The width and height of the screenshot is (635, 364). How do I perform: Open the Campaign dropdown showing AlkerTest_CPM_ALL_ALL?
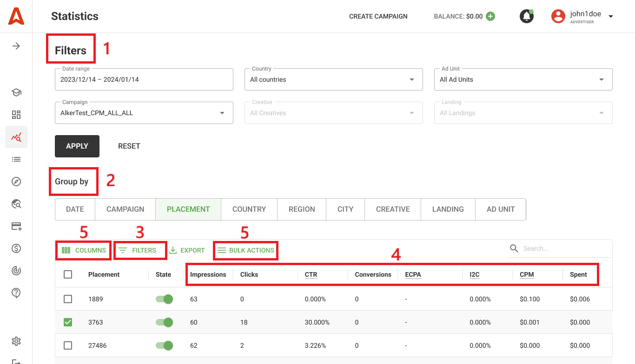(x=222, y=112)
